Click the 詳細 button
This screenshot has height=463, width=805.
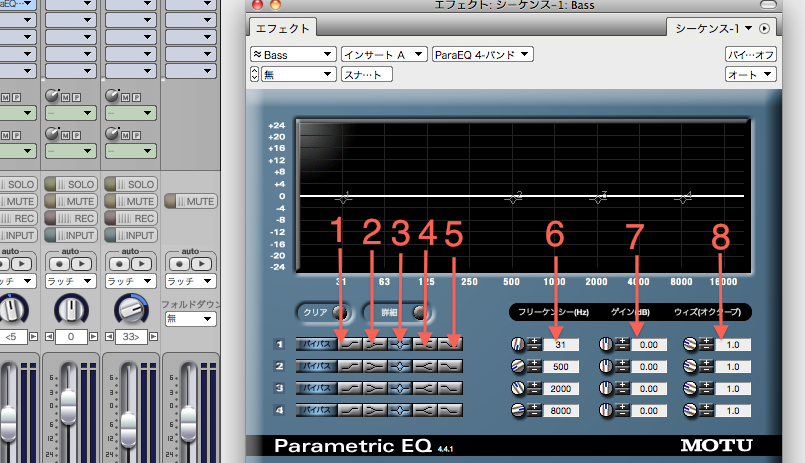tap(397, 312)
